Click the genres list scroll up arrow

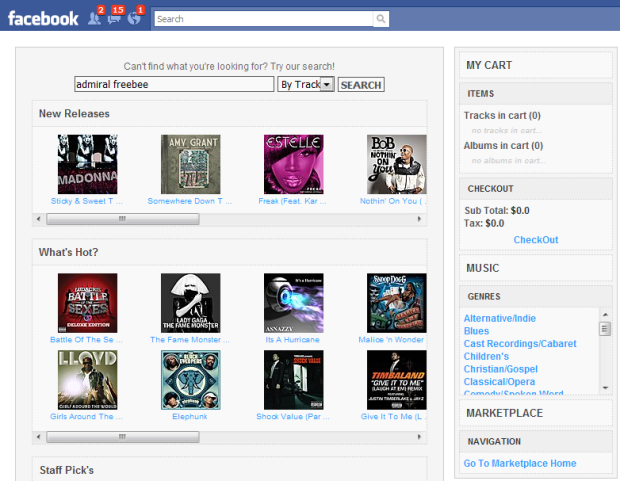coord(605,314)
